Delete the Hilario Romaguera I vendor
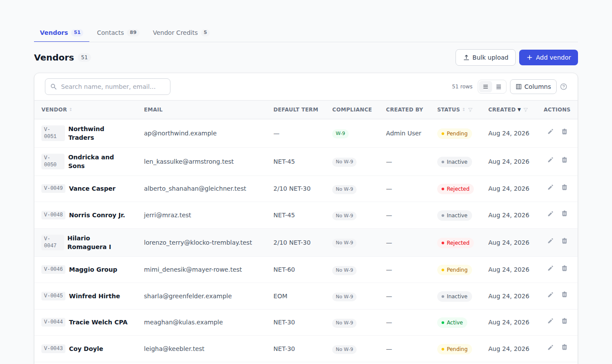 pos(564,241)
